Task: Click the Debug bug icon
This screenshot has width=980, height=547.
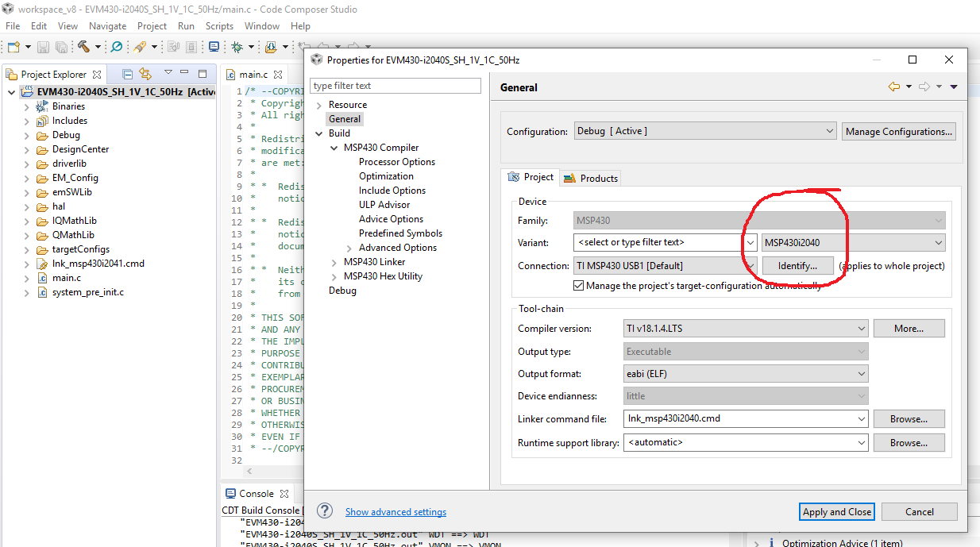Action: point(237,48)
